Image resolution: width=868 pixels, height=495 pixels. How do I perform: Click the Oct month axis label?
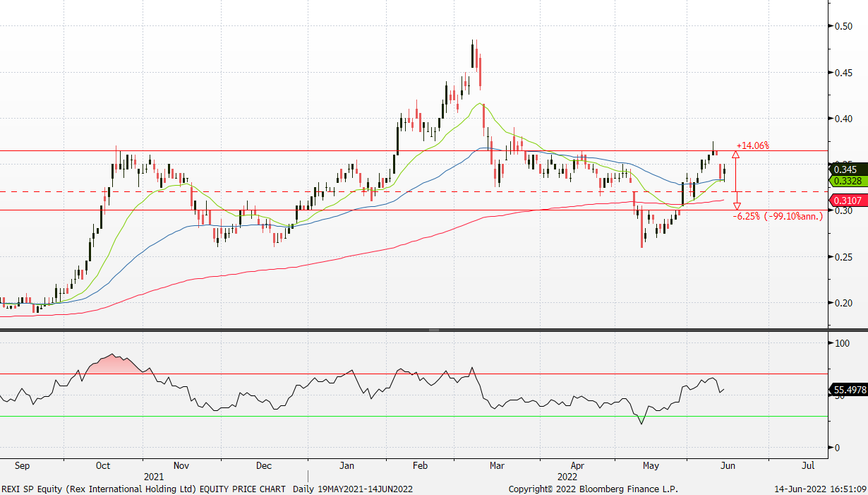coord(103,466)
